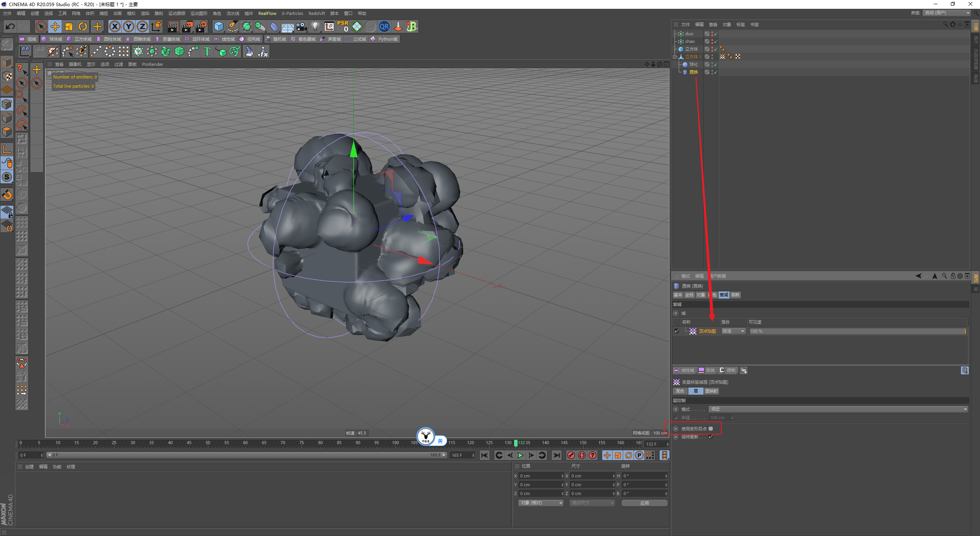Click the Play forward button
This screenshot has width=980, height=536.
tap(520, 455)
